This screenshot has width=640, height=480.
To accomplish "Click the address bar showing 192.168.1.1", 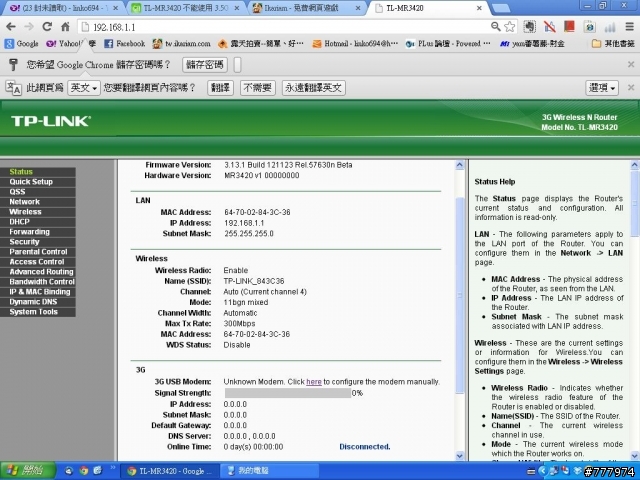I will coord(284,27).
